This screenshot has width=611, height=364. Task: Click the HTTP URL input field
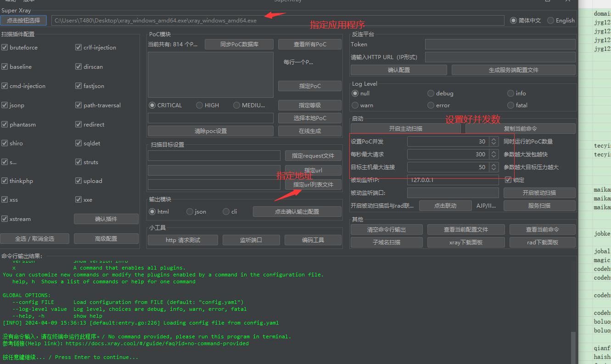click(x=500, y=57)
